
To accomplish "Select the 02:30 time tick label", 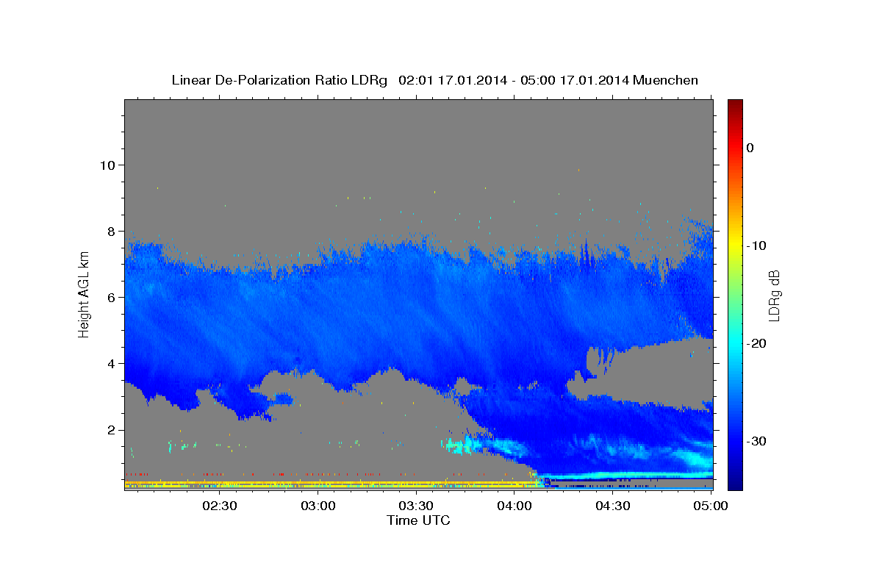I will pyautogui.click(x=219, y=506).
